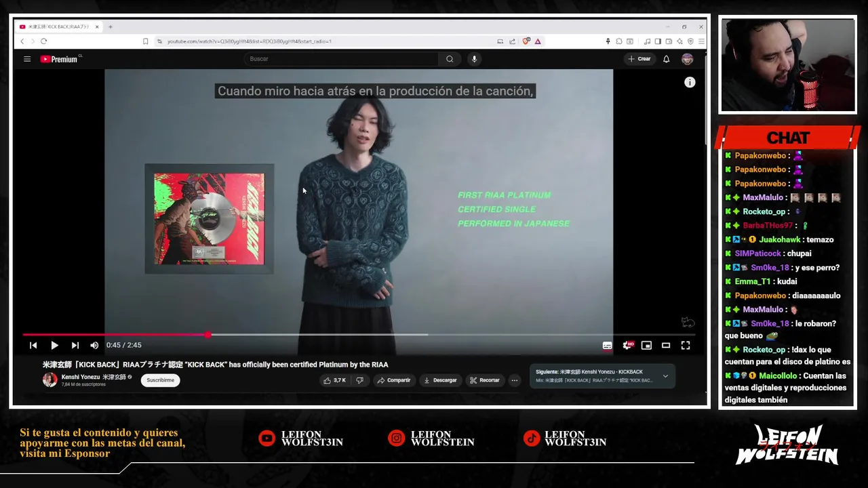
Task: Click Siguiente Kenshi Yonezu KICKBACK text
Action: (589, 372)
